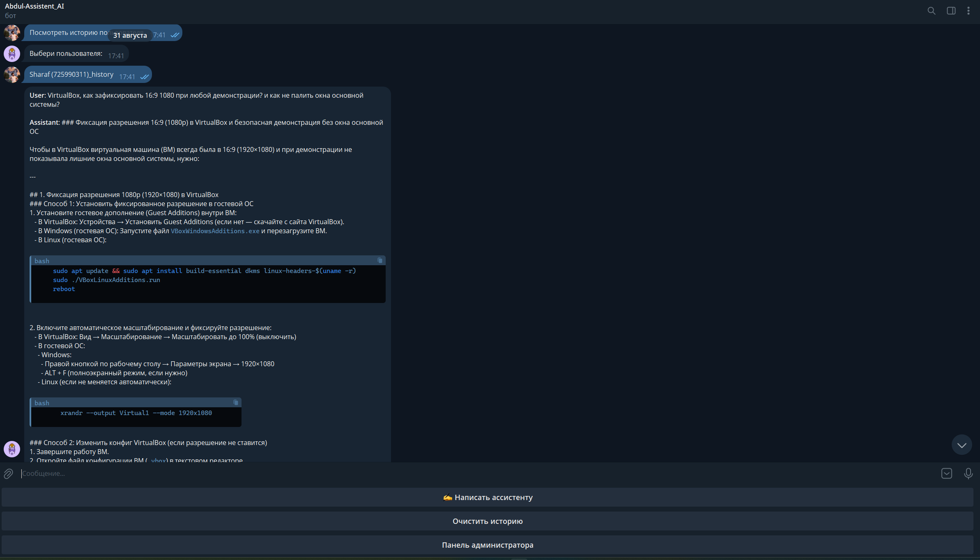Open Панель администратора

click(488, 545)
